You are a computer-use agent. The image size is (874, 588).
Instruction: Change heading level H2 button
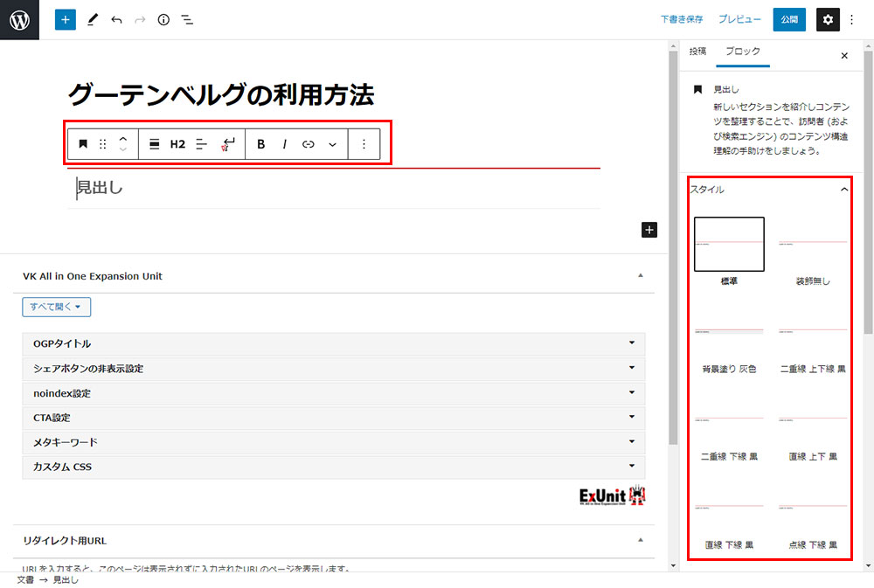click(177, 144)
